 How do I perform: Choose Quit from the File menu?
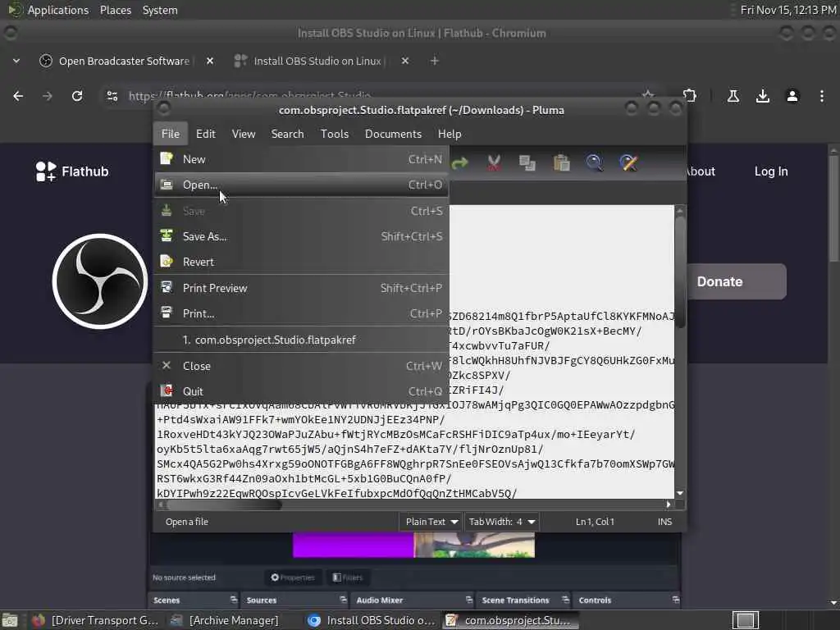click(x=301, y=391)
